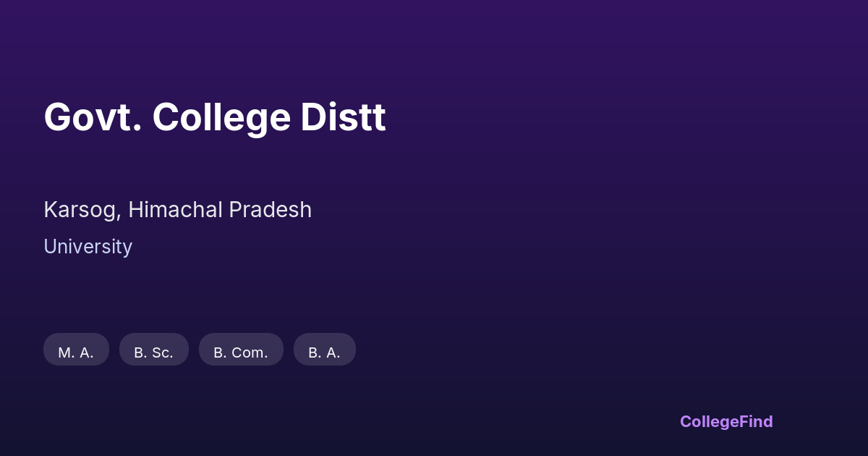Click the word Pradesh in the location line
The image size is (868, 456).
tap(270, 210)
